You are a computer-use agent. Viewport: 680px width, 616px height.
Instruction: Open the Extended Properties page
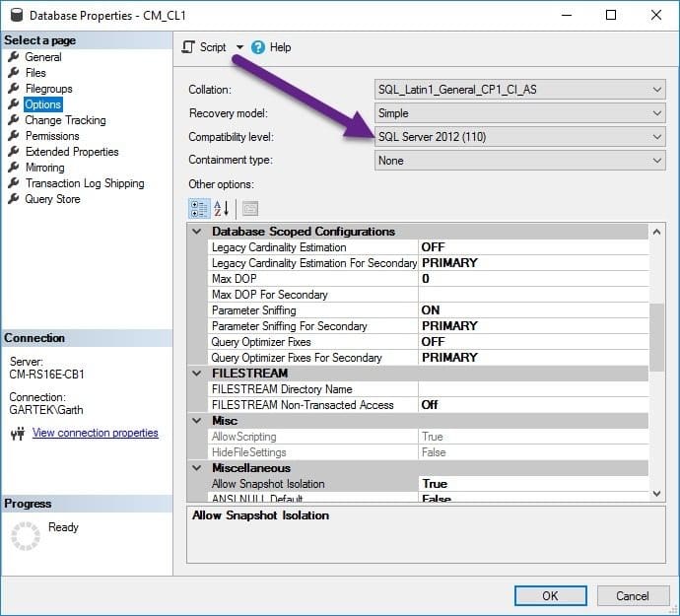click(72, 152)
